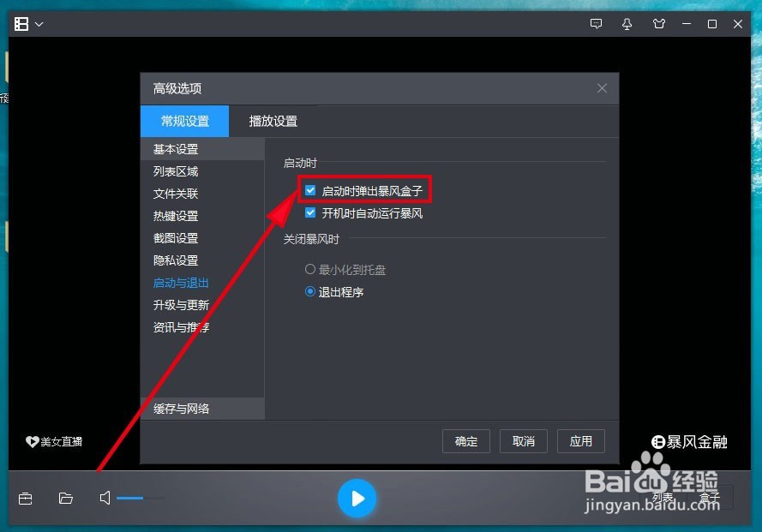Apply changes with the 应用 button
Screen dimensions: 762x532
[581, 441]
